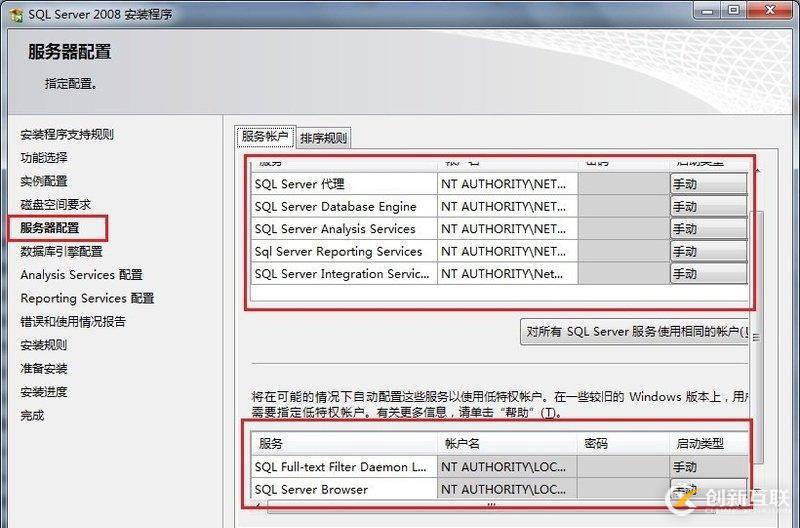The height and width of the screenshot is (528, 800).
Task: Switch to the 排序规则 tab
Action: (x=324, y=138)
